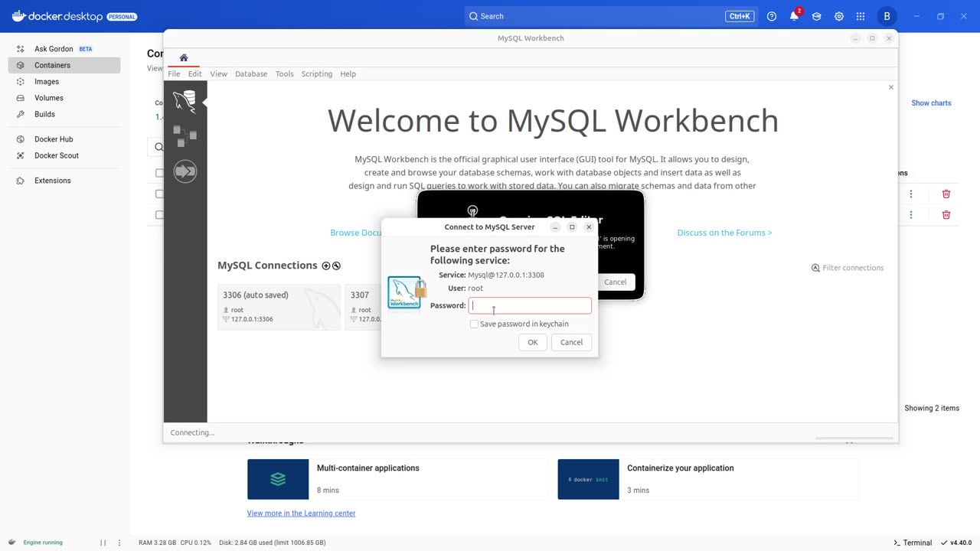
Task: Open the Scripting menu
Action: click(317, 74)
